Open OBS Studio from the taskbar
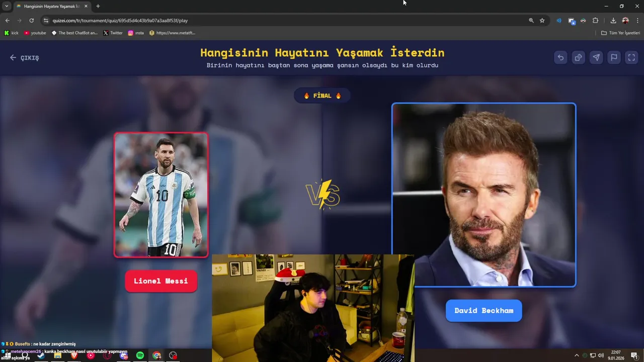Screen dimensions: 644x362 [x=173, y=355]
